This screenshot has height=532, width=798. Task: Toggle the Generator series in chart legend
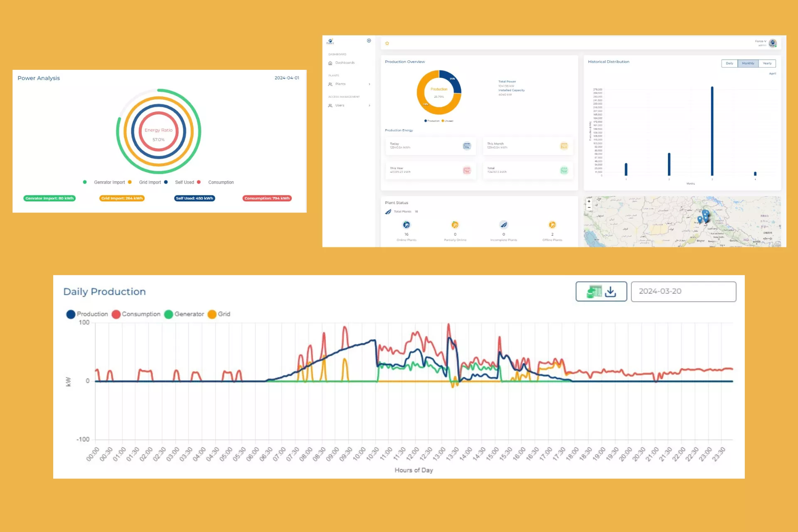(x=184, y=314)
